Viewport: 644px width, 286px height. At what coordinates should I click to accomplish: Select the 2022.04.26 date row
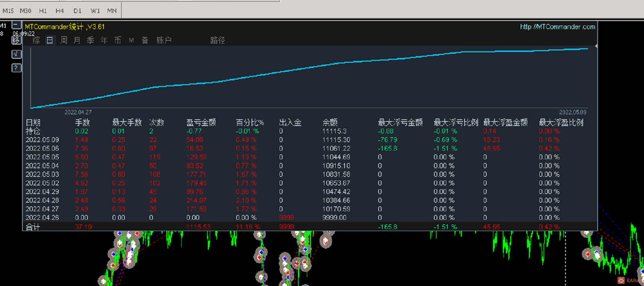coord(42,218)
